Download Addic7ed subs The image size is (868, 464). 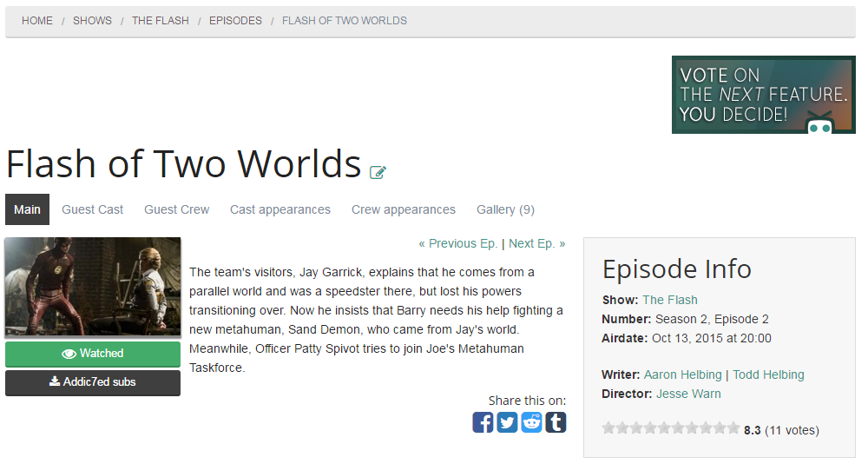(x=93, y=382)
